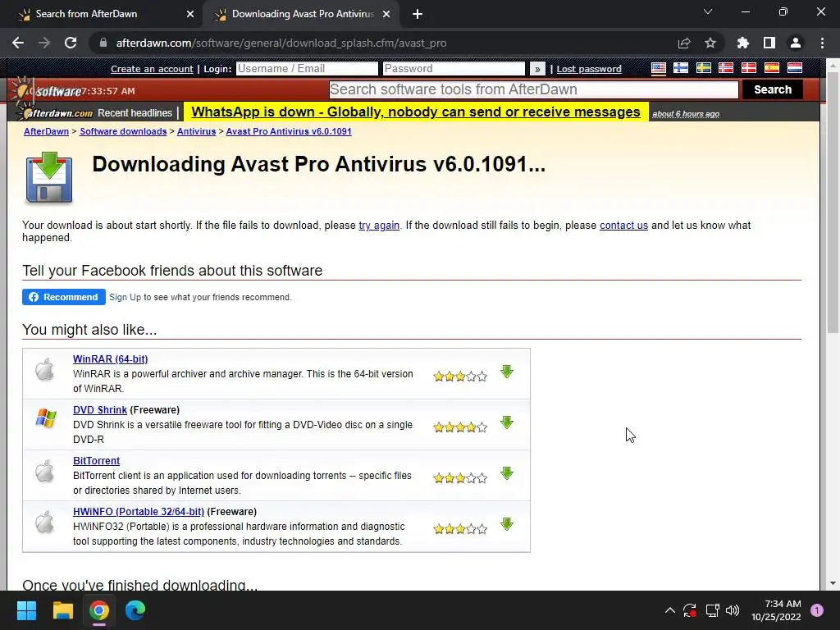Screen dimensions: 840x630
Task: Click the Search software tools input box
Action: [533, 89]
